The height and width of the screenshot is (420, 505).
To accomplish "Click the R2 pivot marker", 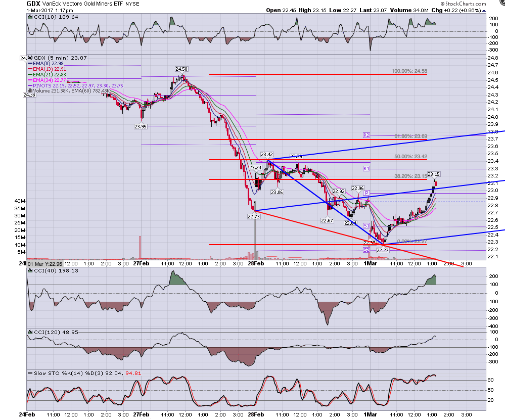I will [366, 135].
